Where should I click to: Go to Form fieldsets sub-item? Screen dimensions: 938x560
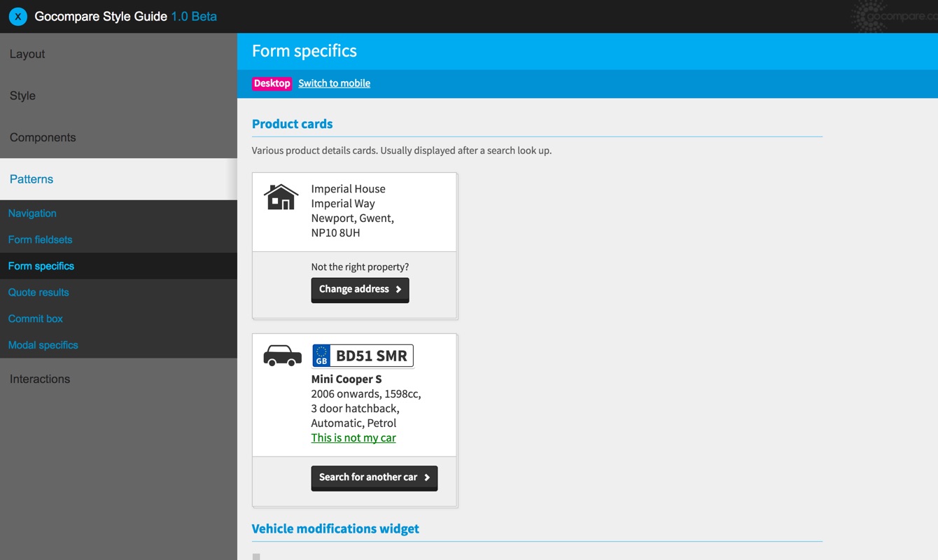tap(118, 239)
